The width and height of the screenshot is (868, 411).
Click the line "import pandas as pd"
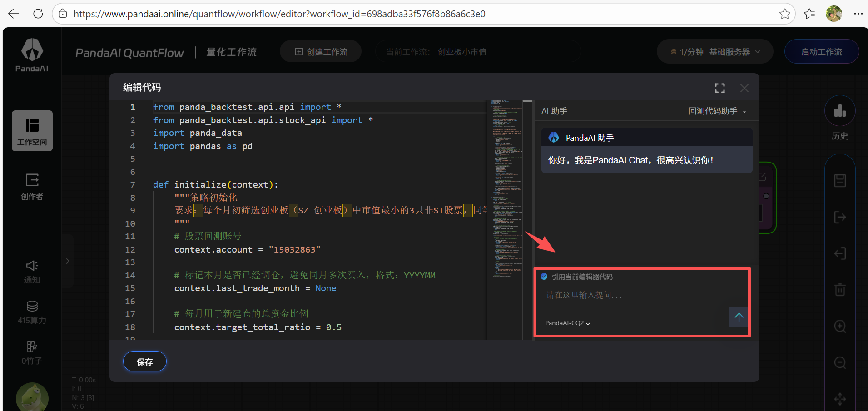[203, 146]
